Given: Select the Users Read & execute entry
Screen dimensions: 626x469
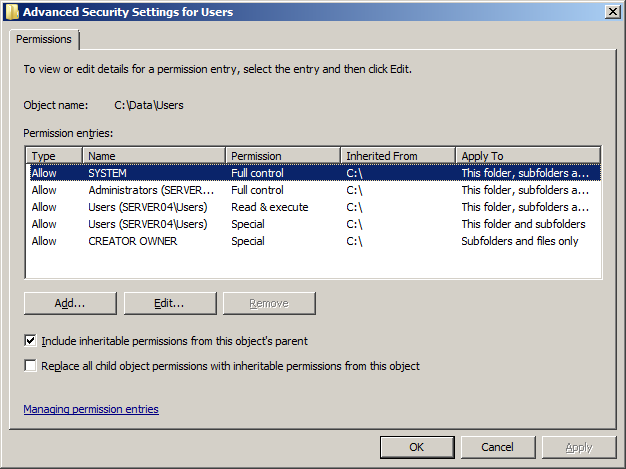Looking at the screenshot, I should click(147, 207).
